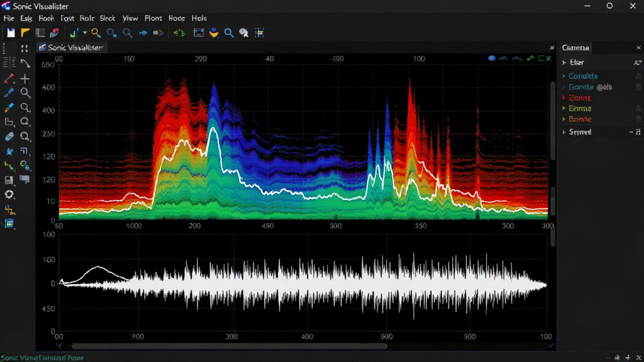Click the grid icon to the right of Synwed
This screenshot has height=362, width=644.
(x=638, y=132)
